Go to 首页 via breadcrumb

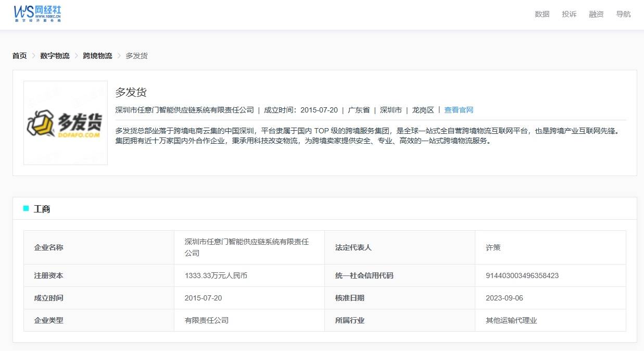[x=20, y=56]
